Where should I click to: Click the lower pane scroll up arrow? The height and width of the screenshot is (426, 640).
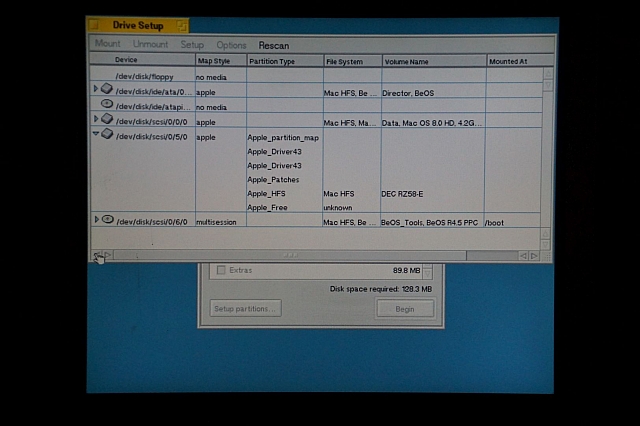[x=545, y=234]
